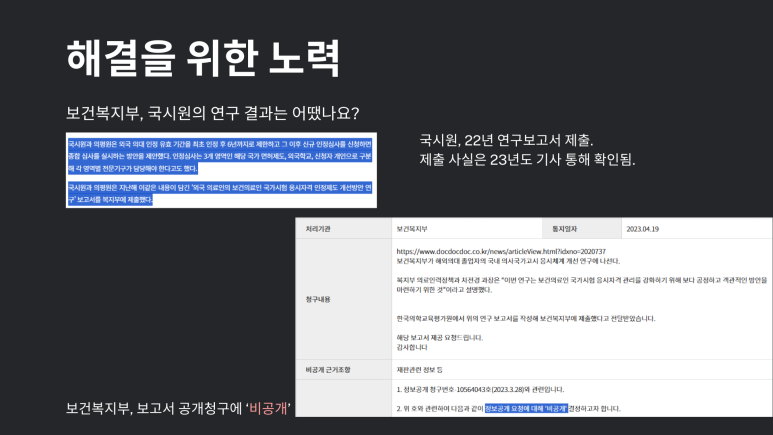Click the '처리기관' table header cell
This screenshot has width=773, height=435.
click(x=344, y=229)
